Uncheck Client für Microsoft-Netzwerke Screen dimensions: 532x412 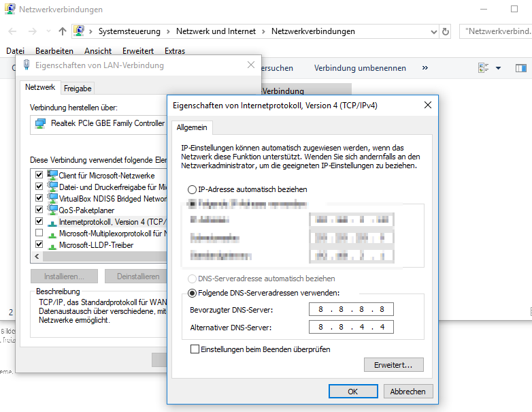point(39,175)
